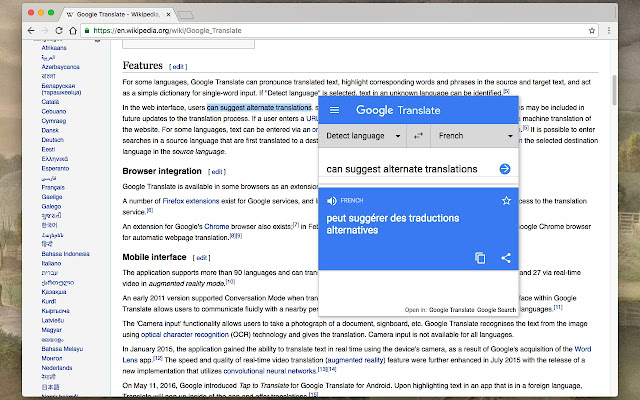Switch to Kurdî language version
The height and width of the screenshot is (400, 640).
pos(49,302)
